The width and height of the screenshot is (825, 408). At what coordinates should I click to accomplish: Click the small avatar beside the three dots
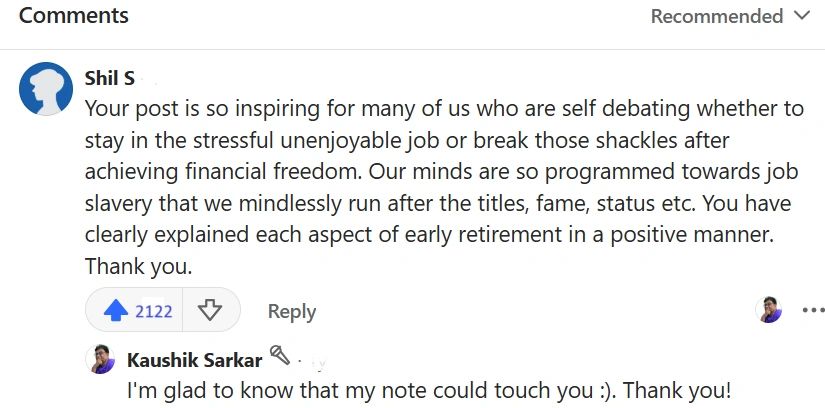[769, 310]
